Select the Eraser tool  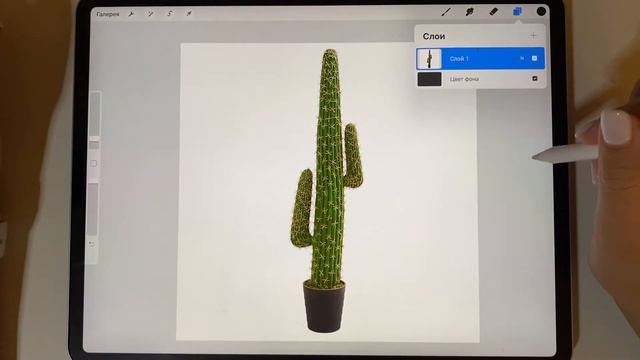(x=493, y=12)
